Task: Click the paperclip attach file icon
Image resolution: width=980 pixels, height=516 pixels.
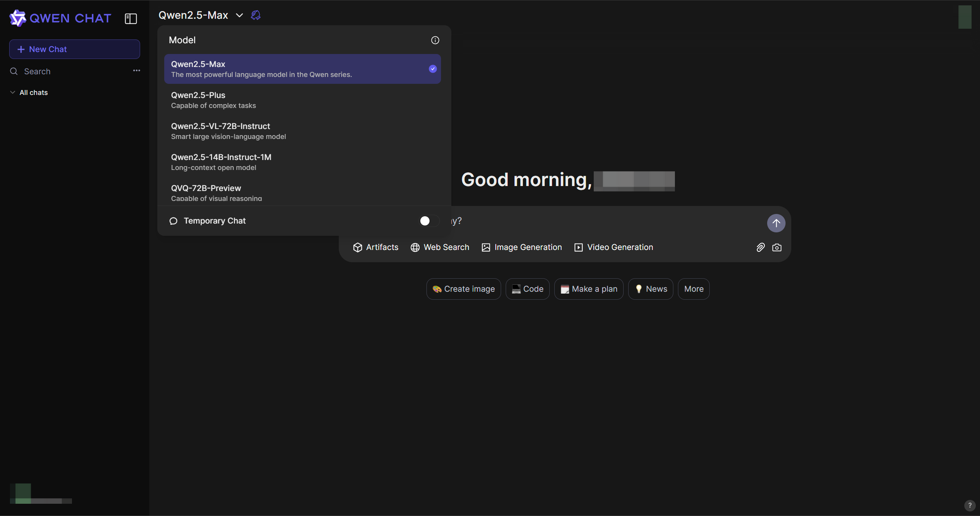Action: 760,247
